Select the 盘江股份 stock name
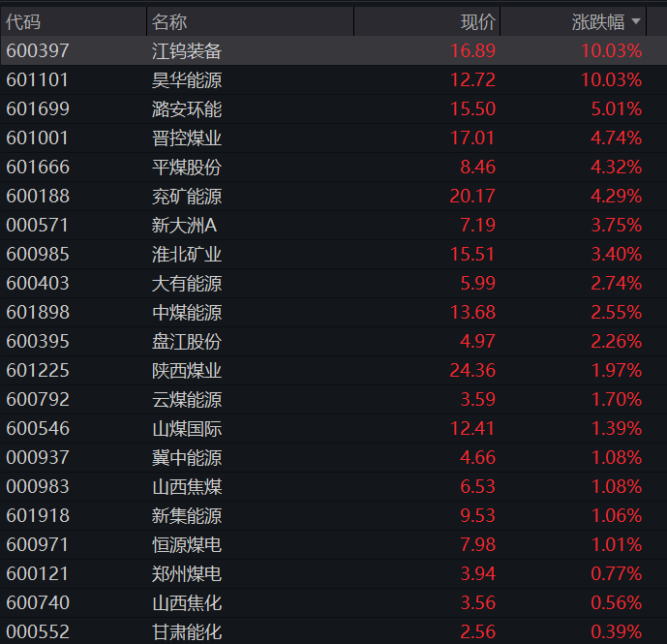The height and width of the screenshot is (644, 667). pyautogui.click(x=187, y=341)
